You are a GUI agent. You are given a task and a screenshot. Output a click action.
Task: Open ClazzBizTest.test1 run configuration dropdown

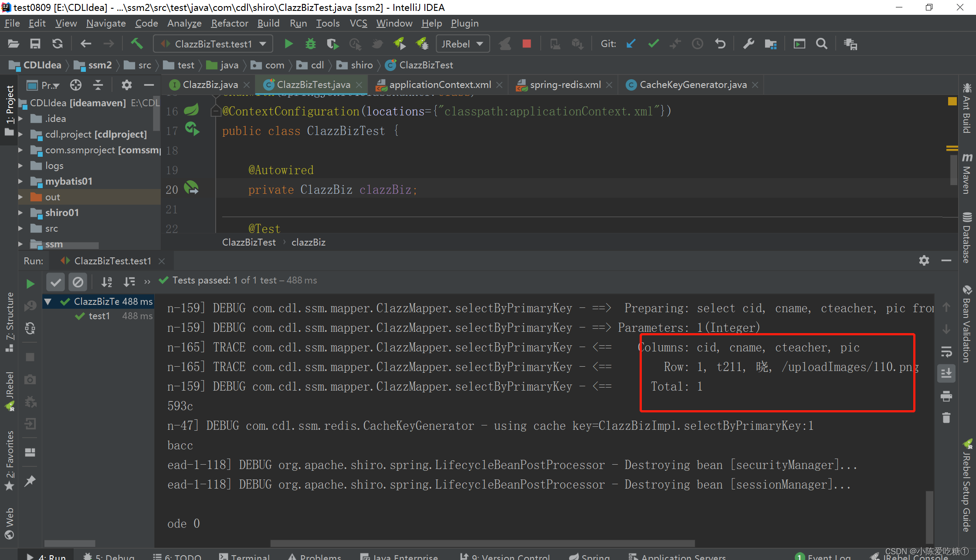pos(213,44)
